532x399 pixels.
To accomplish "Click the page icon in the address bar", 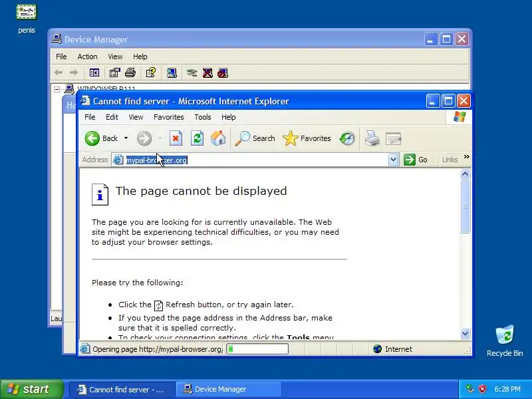I will point(118,160).
